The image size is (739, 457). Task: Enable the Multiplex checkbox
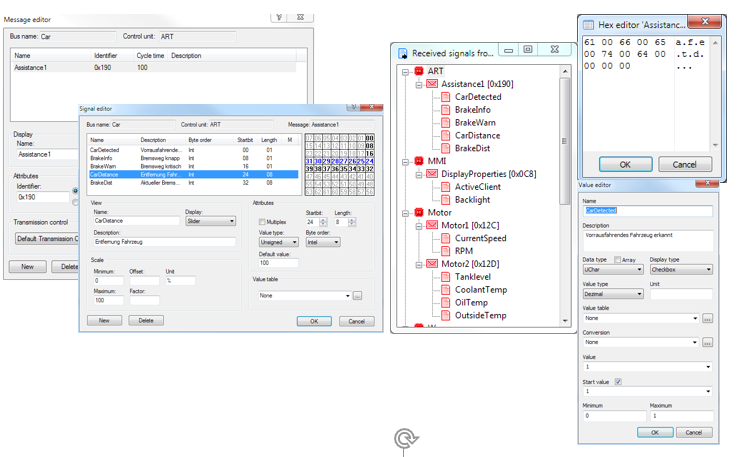tap(263, 222)
